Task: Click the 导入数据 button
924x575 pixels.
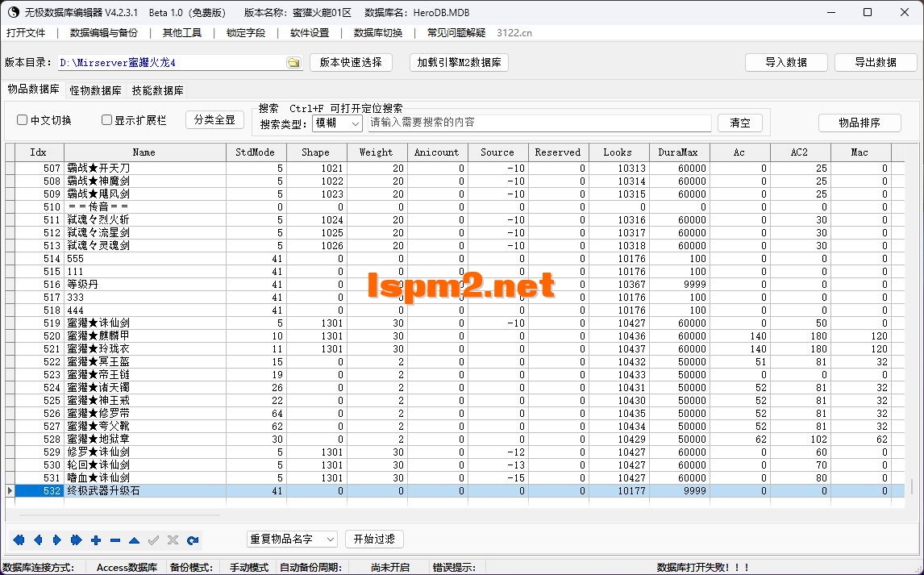Action: pyautogui.click(x=786, y=62)
